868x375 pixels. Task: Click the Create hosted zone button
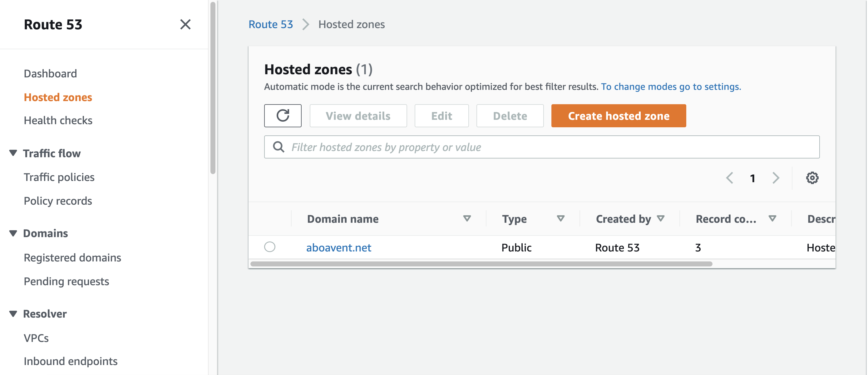pos(618,116)
